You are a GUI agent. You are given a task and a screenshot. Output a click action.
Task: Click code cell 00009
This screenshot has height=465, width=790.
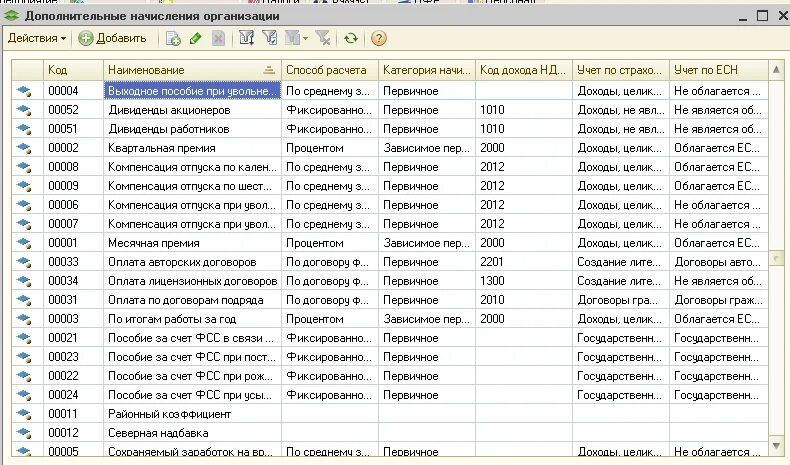click(x=73, y=186)
